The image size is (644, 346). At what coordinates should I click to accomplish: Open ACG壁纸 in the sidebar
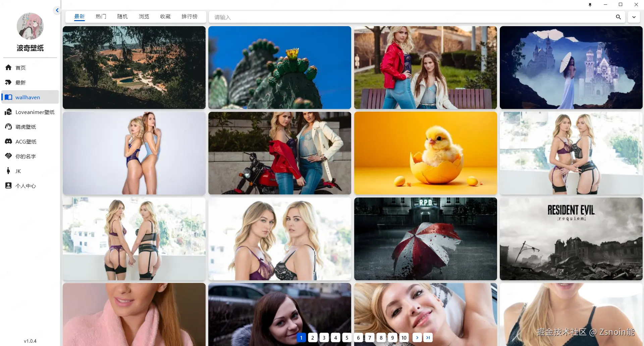coord(30,141)
